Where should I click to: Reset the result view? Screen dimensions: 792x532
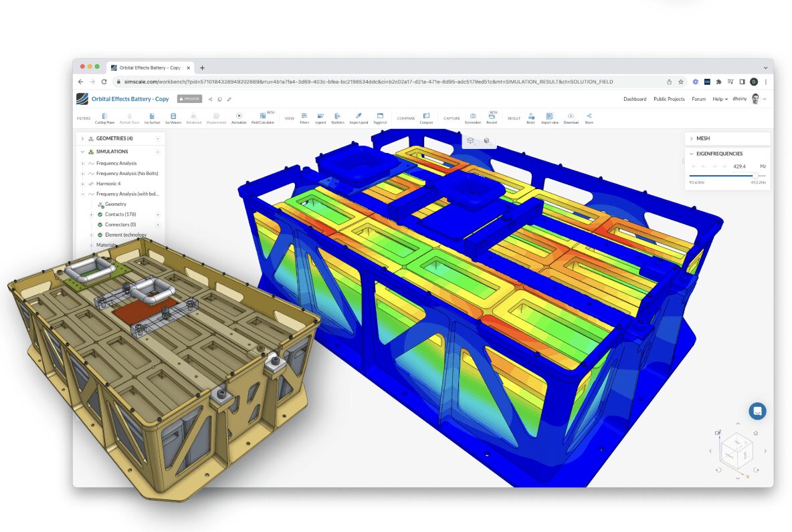(x=532, y=117)
